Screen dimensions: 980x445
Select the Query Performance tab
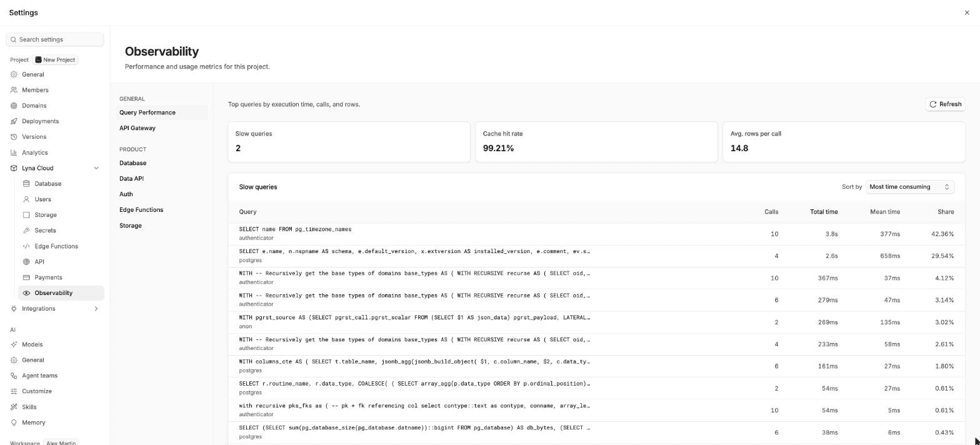(x=162, y=112)
